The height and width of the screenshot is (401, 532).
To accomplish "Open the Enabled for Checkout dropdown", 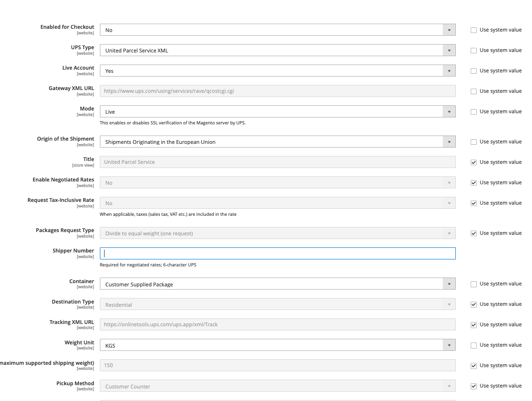I will tap(277, 30).
